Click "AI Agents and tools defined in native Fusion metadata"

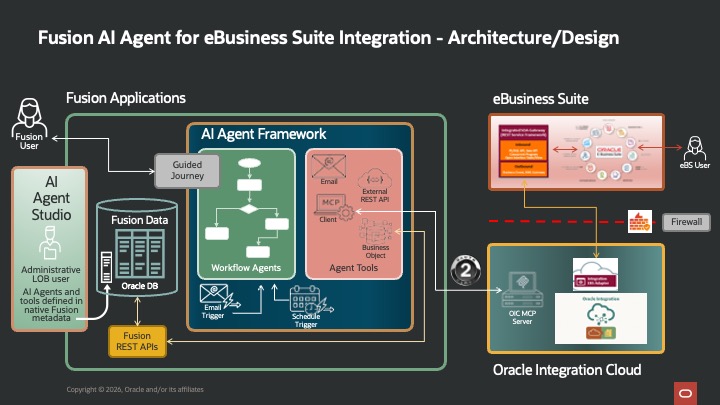(x=51, y=304)
